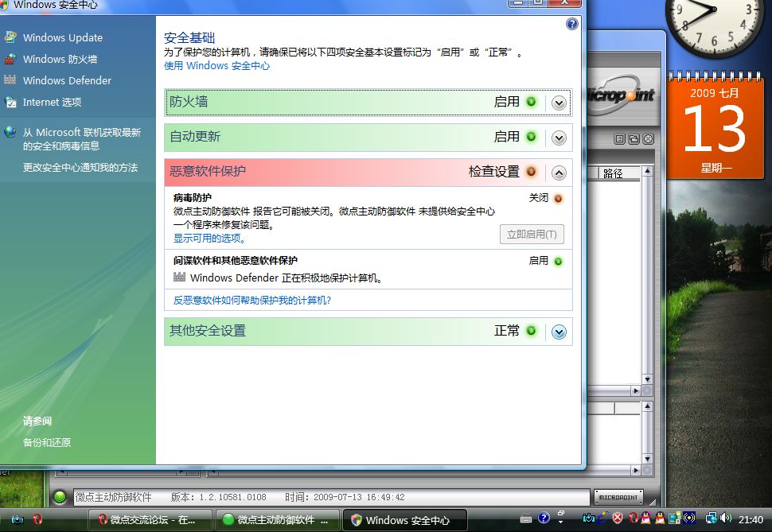Viewport: 772px width, 532px height.
Task: Click the globe icon beside 从 Microsoft 联机获取
Action: tap(10, 132)
